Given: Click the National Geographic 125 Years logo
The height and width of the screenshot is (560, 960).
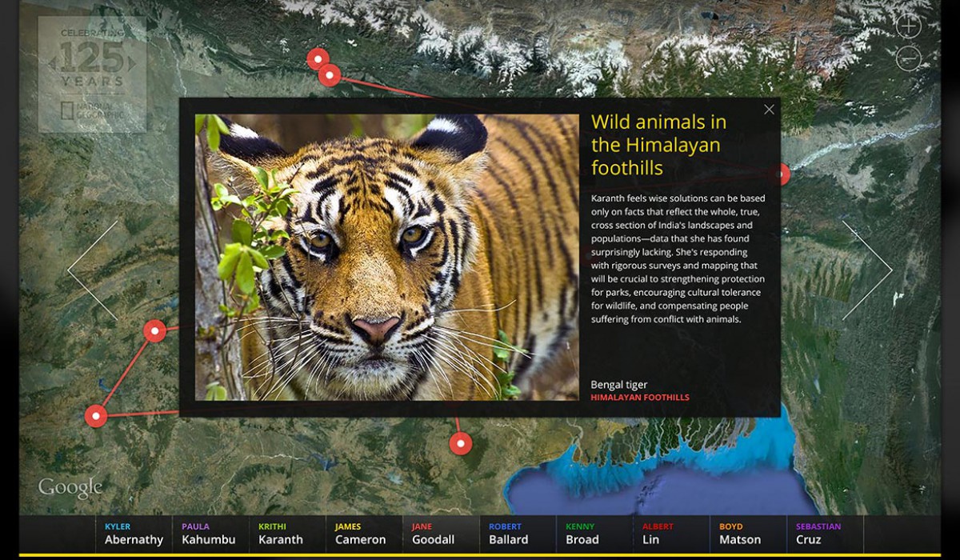Looking at the screenshot, I should point(93,74).
